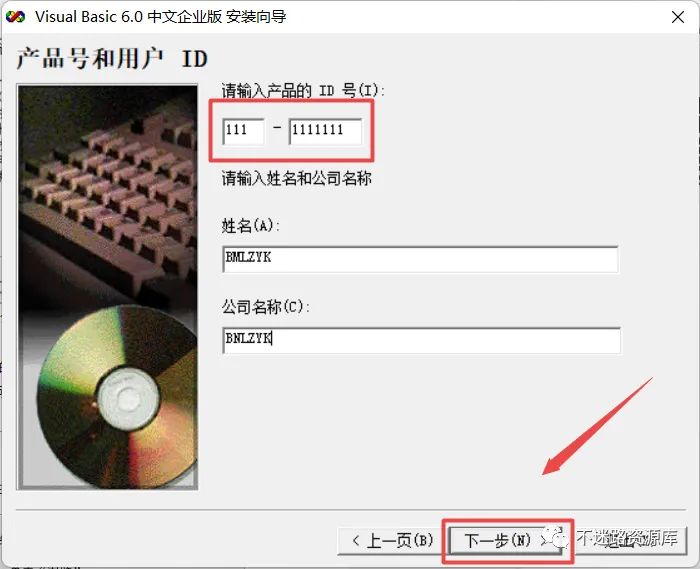The width and height of the screenshot is (700, 569).
Task: Click the 公司名称(C) company input field
Action: pos(421,340)
